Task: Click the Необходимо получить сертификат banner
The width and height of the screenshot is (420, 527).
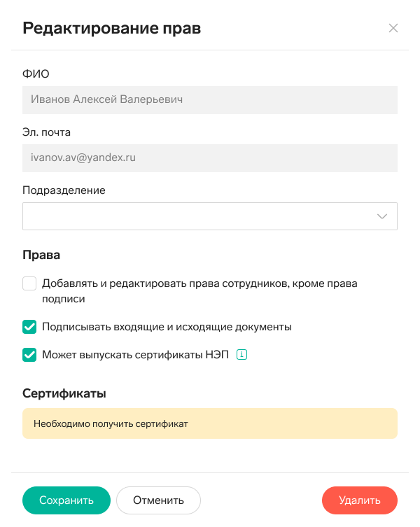Action: point(210,423)
